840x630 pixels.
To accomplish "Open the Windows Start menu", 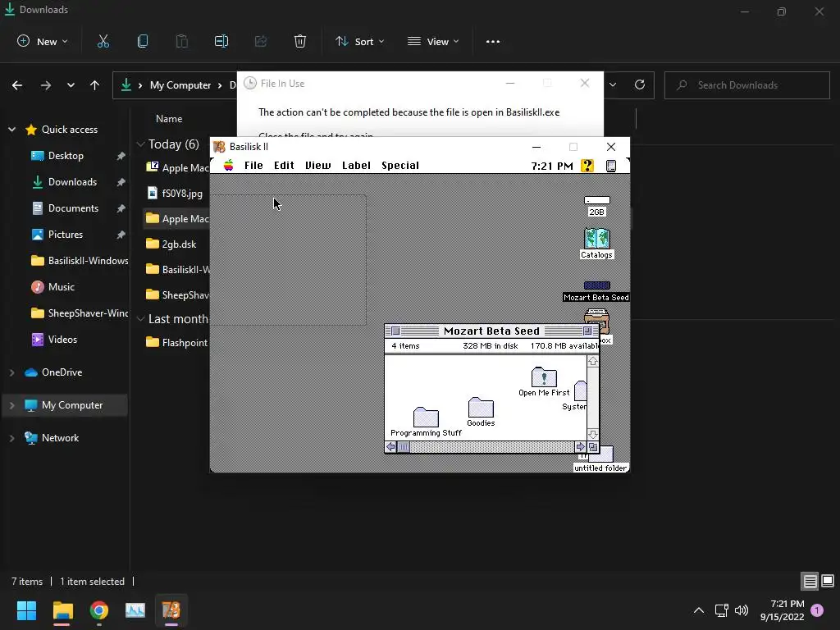I will coord(26,610).
